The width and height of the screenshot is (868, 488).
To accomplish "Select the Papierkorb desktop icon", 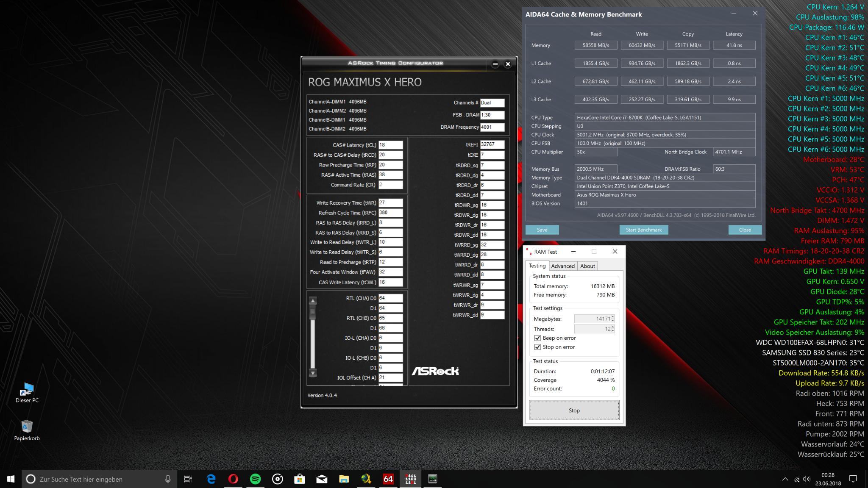I will click(27, 430).
